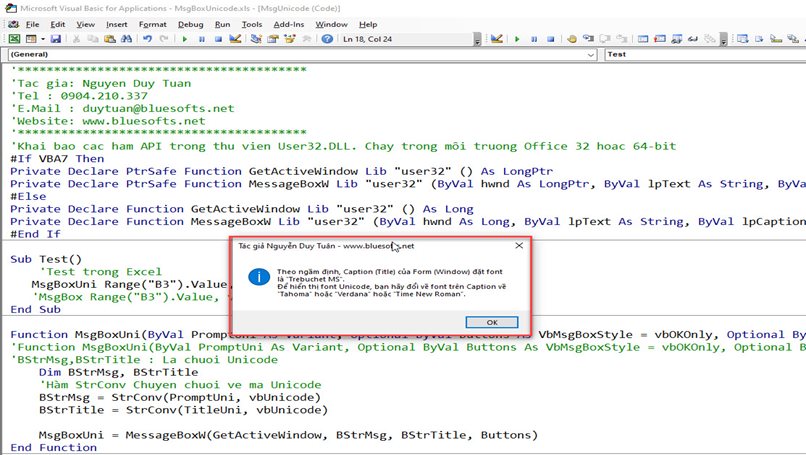
Task: Open Standard toolbar options arrow
Action: tap(478, 40)
